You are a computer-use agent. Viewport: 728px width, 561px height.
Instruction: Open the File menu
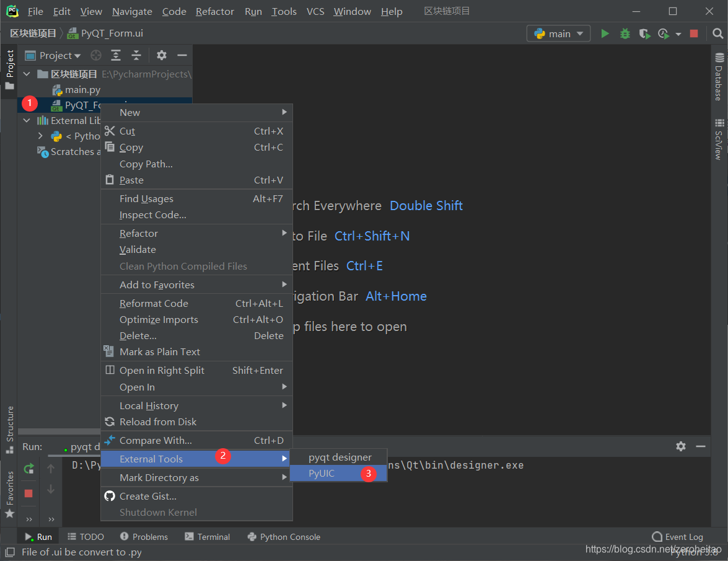point(35,12)
